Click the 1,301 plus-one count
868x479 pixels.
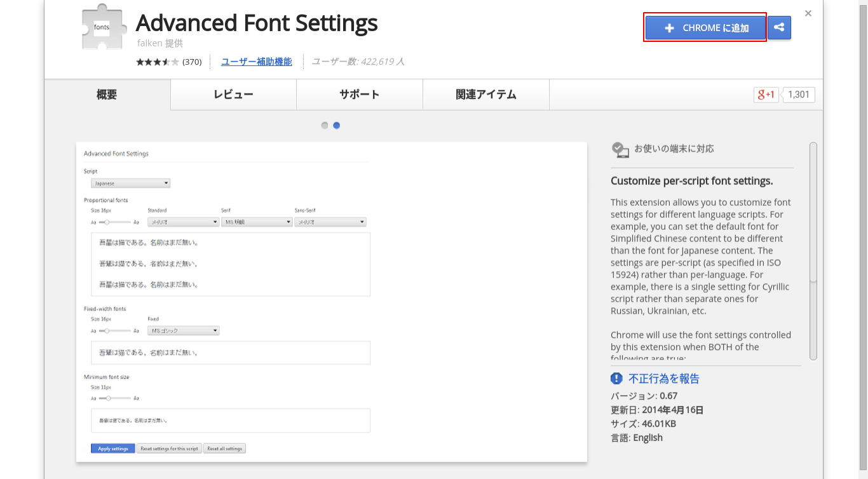pos(799,95)
